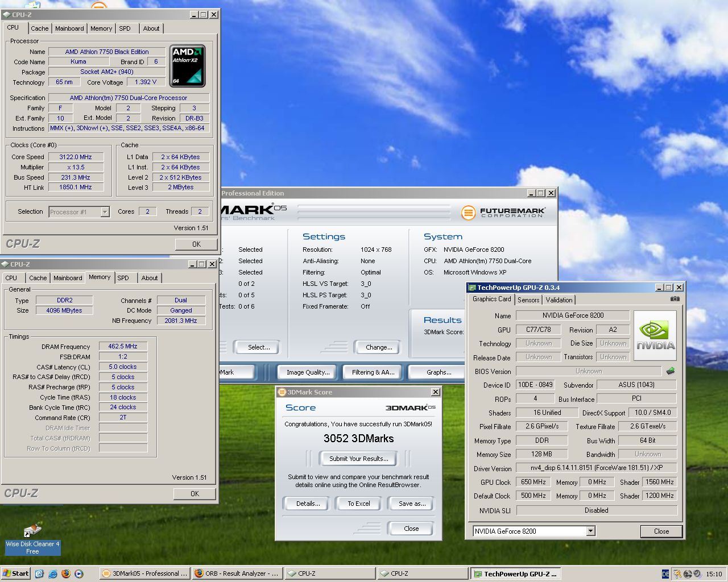The width and height of the screenshot is (728, 582).
Task: Open Image Quality... in 3DMark05
Action: [x=308, y=372]
